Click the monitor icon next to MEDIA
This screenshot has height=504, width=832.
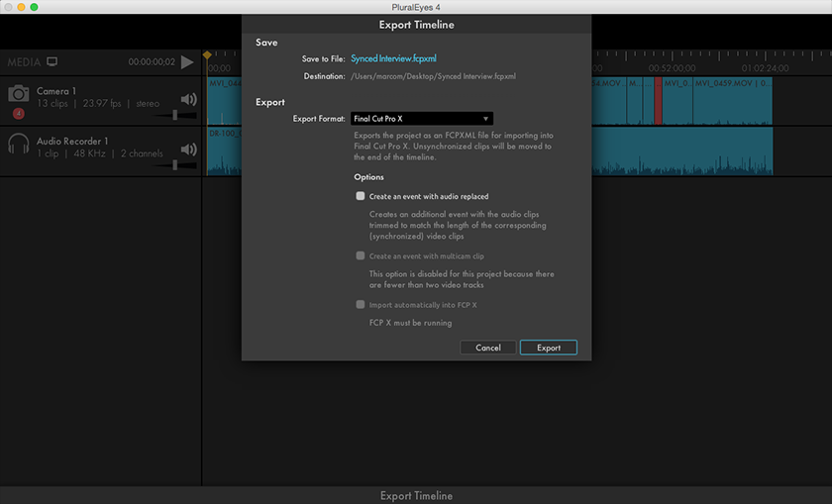tap(52, 61)
